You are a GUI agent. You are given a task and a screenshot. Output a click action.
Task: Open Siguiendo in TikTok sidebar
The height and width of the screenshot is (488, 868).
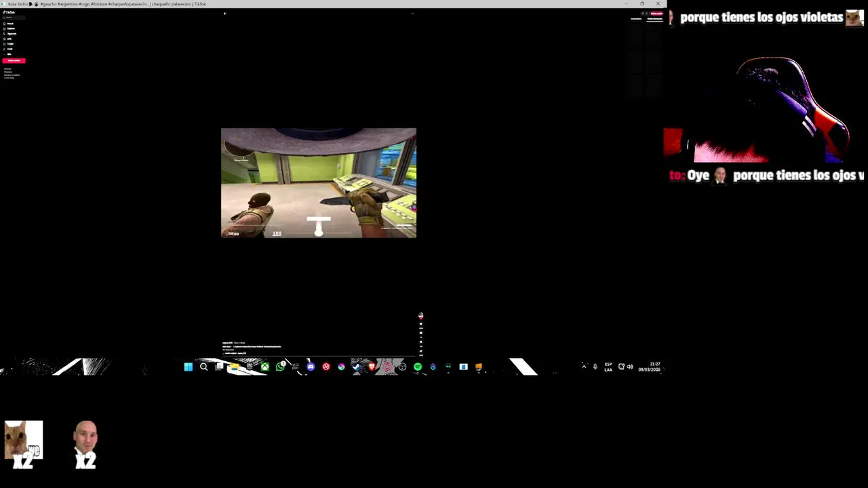click(10, 34)
